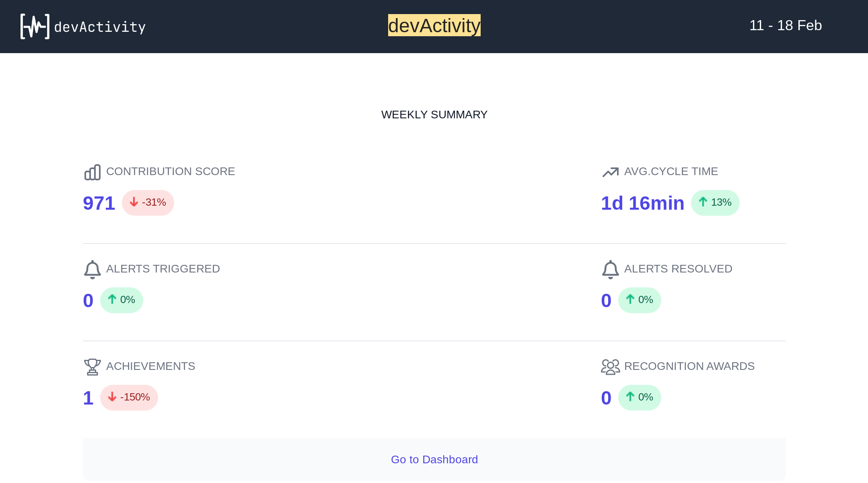Select the 13% increase badge

[x=715, y=202]
